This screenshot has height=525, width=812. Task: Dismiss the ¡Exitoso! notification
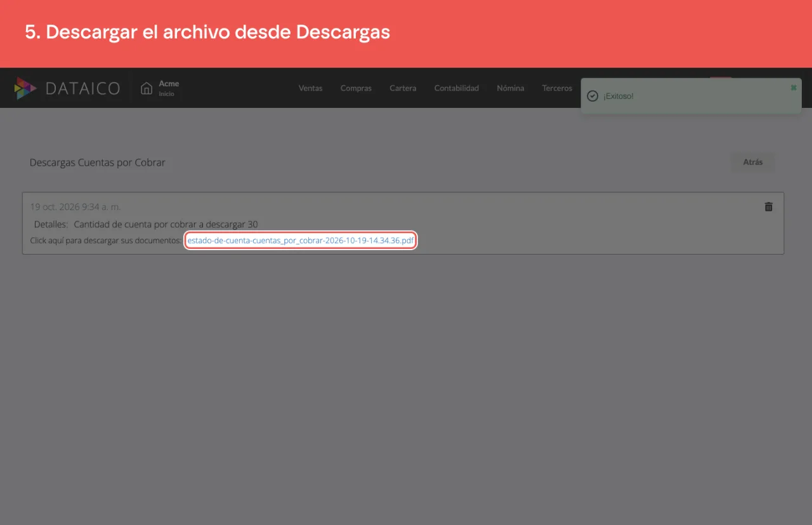tap(794, 88)
